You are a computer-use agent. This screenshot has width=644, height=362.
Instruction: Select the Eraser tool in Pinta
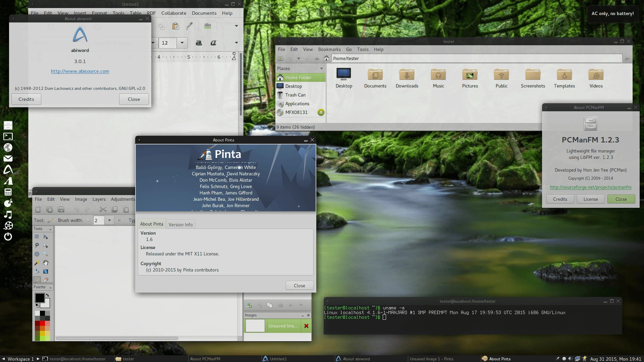coord(46,280)
